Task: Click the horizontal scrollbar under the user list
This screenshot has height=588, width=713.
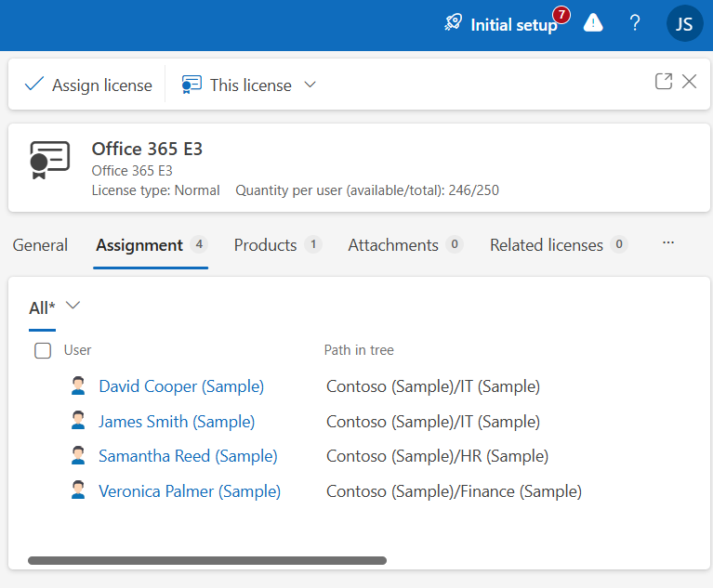Action: pos(207,560)
